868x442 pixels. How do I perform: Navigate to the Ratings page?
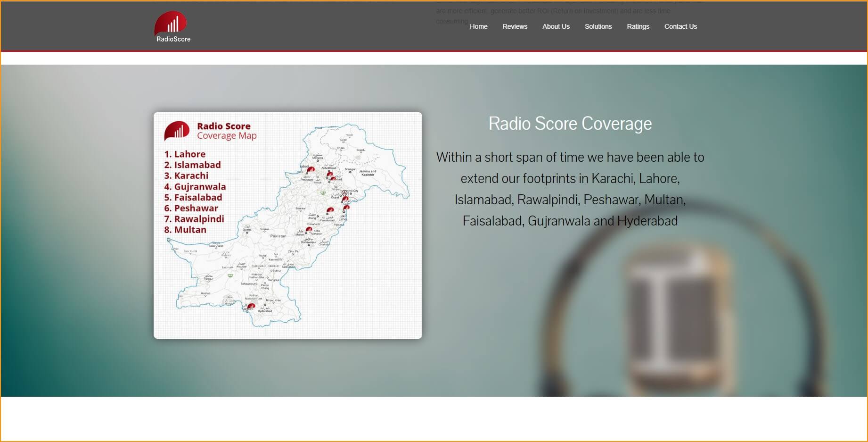click(638, 26)
